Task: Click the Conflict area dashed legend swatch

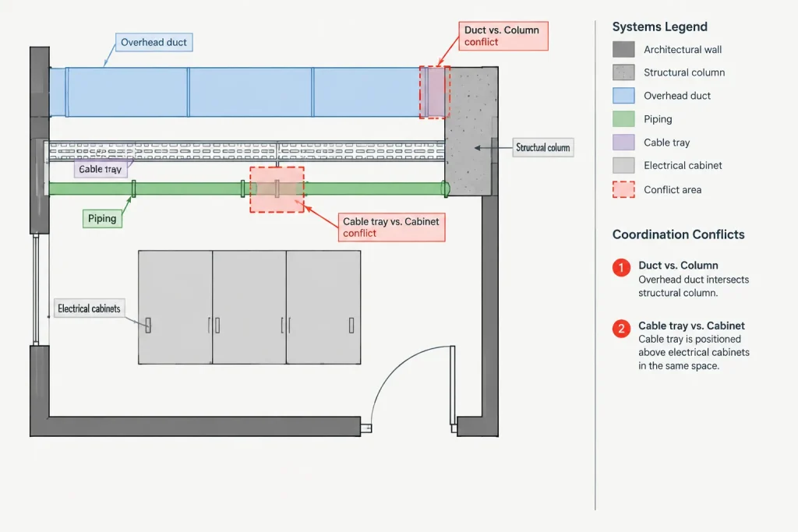Action: point(623,190)
